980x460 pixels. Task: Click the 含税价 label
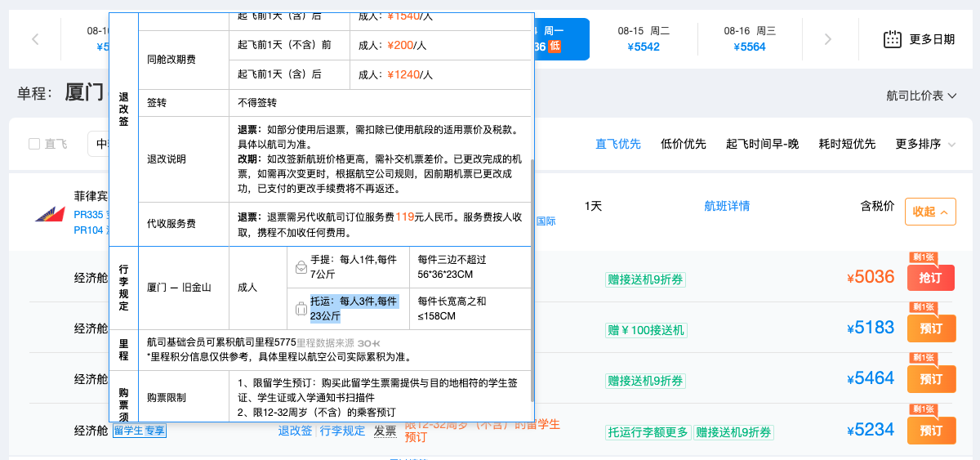(x=878, y=206)
